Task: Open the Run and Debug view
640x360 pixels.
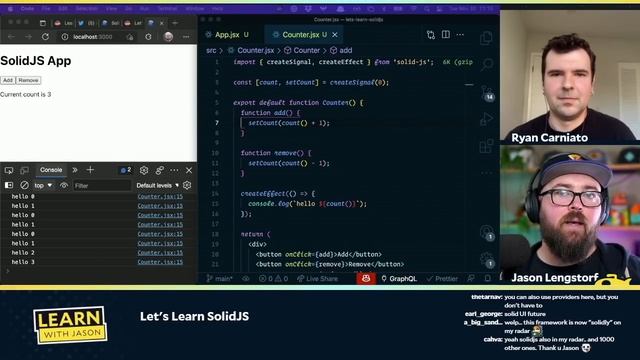Action: pyautogui.click(x=487, y=119)
